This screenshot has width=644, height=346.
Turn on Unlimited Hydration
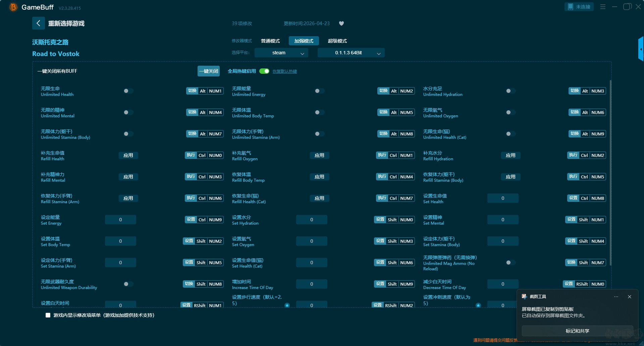click(x=511, y=91)
